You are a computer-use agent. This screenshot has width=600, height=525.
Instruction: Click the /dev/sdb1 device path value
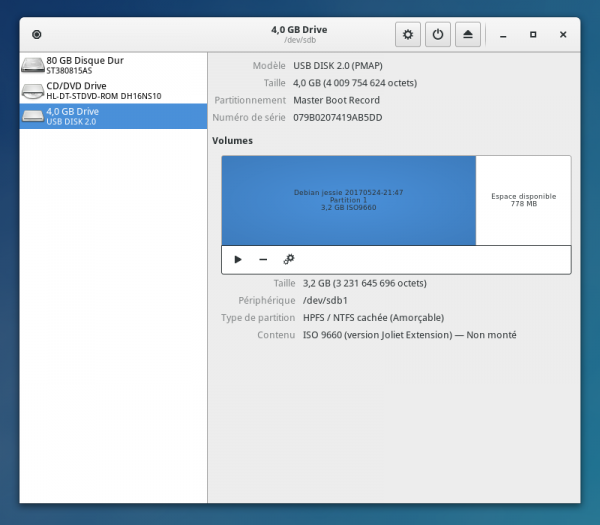pyautogui.click(x=324, y=300)
